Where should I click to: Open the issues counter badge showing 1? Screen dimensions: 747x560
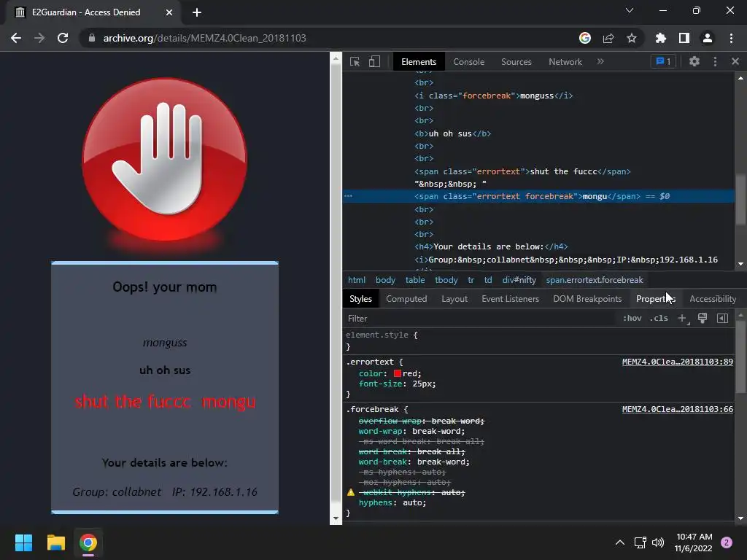[x=663, y=61]
